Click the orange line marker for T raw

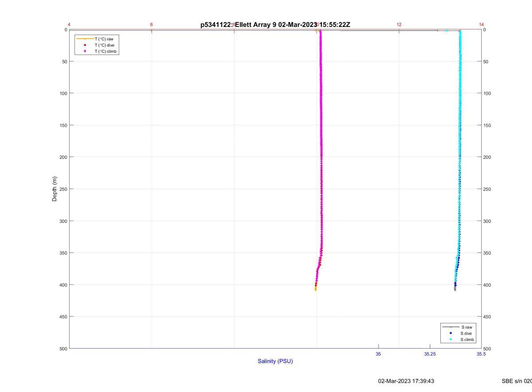click(85, 39)
